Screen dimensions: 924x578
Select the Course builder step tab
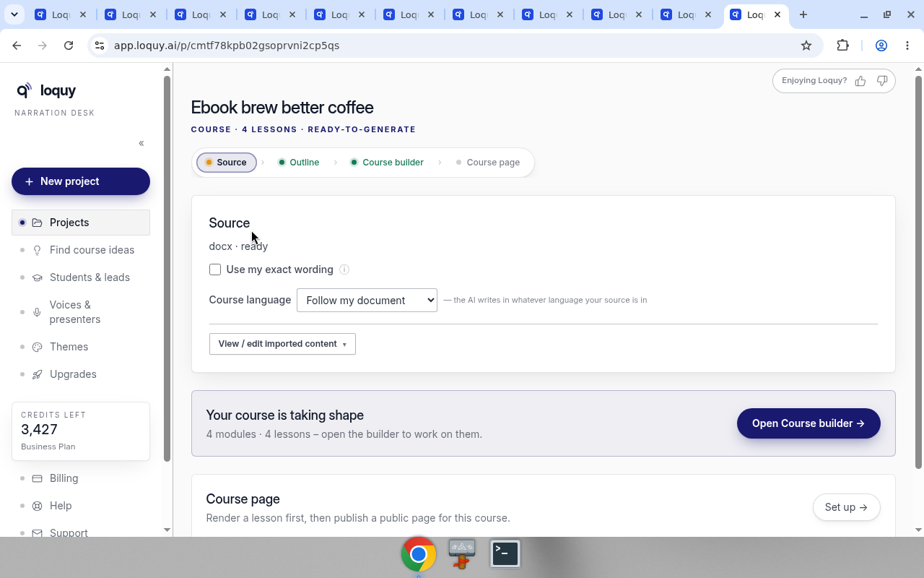(x=387, y=163)
